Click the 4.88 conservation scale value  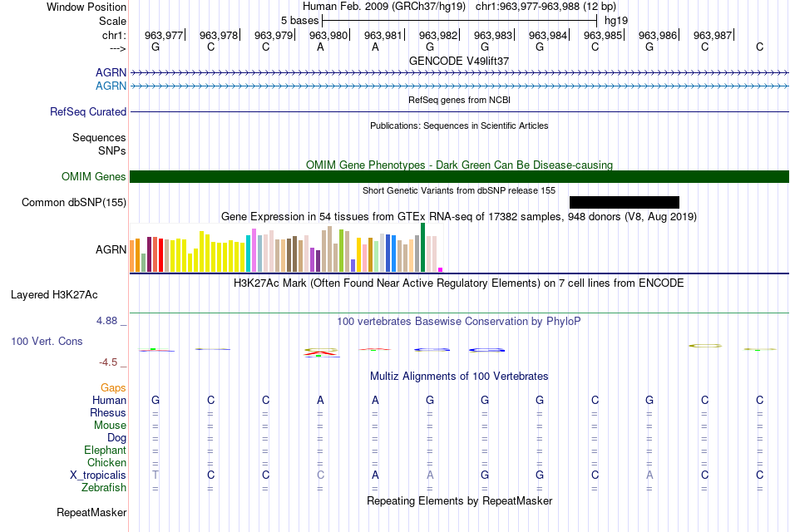pos(106,321)
